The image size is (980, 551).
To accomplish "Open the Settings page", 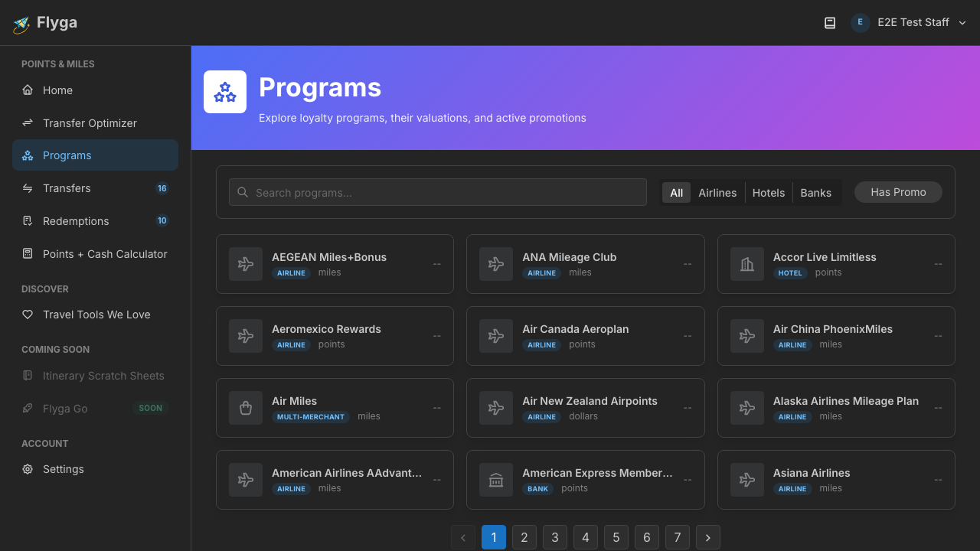I will point(95,469).
